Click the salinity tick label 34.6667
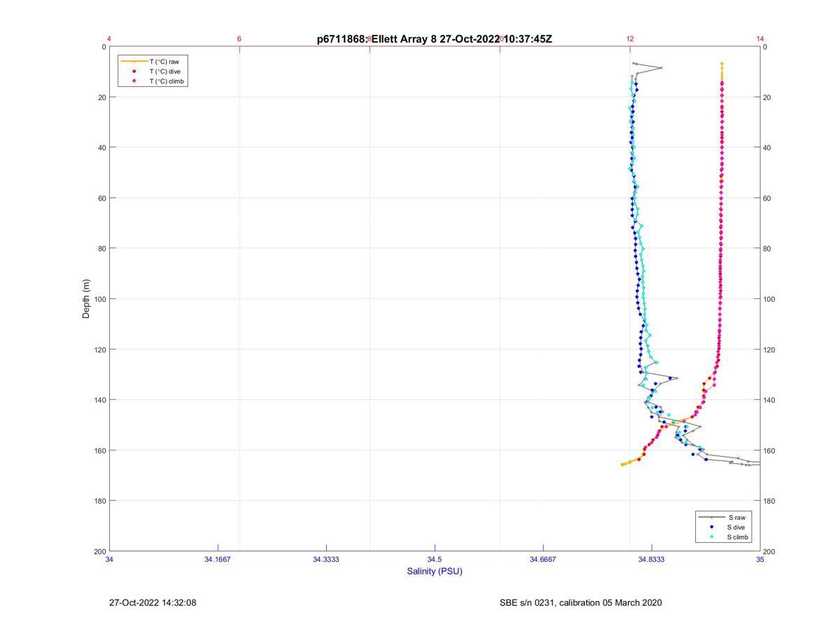The height and width of the screenshot is (620, 840). coord(543,559)
